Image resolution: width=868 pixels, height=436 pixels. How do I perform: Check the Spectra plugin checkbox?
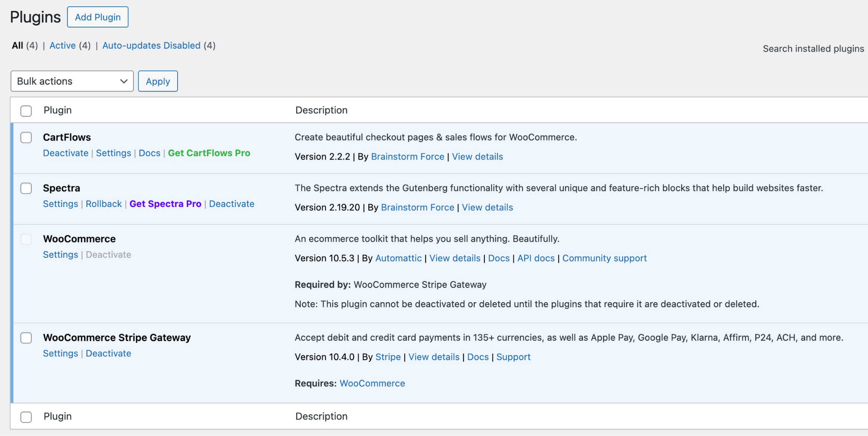tap(26, 188)
